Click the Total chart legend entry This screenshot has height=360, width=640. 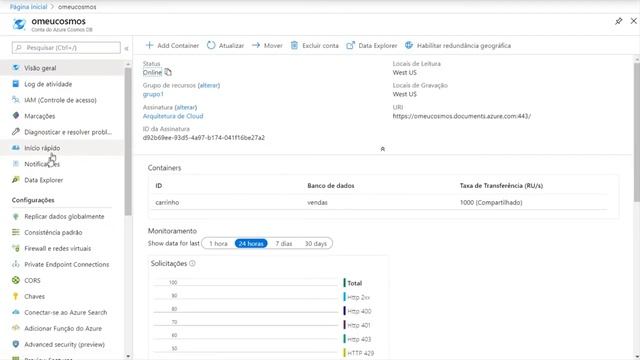click(353, 283)
